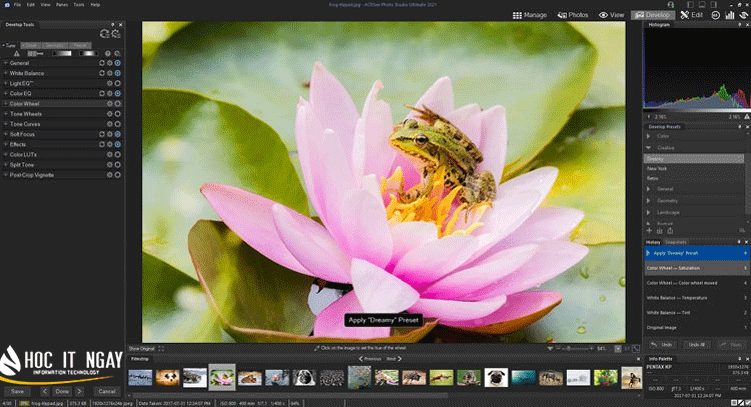Image resolution: width=751 pixels, height=407 pixels.
Task: Disable the Soft Focus group
Action: pyautogui.click(x=117, y=134)
